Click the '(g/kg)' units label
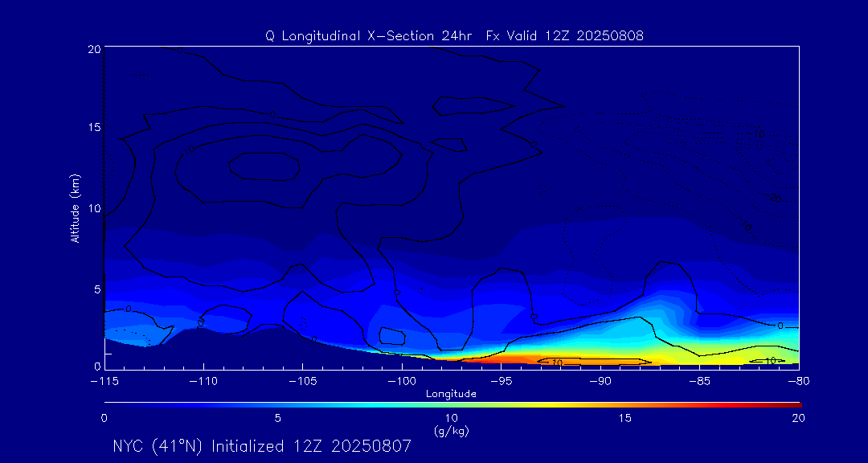This screenshot has width=868, height=463. (452, 431)
